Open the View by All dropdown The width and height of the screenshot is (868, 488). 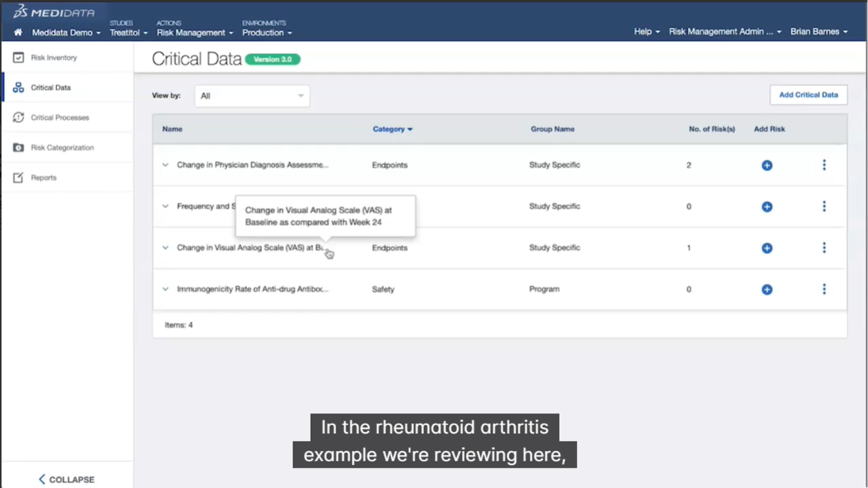pyautogui.click(x=252, y=96)
